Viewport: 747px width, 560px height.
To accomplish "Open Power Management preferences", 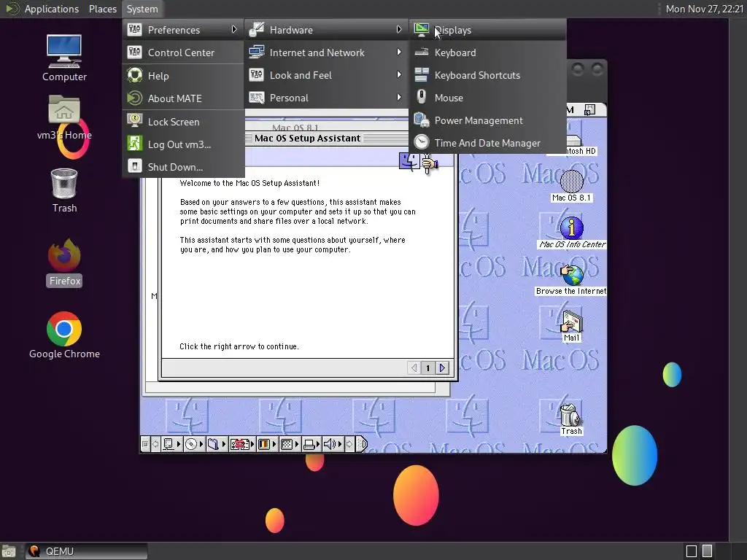I will point(488,120).
